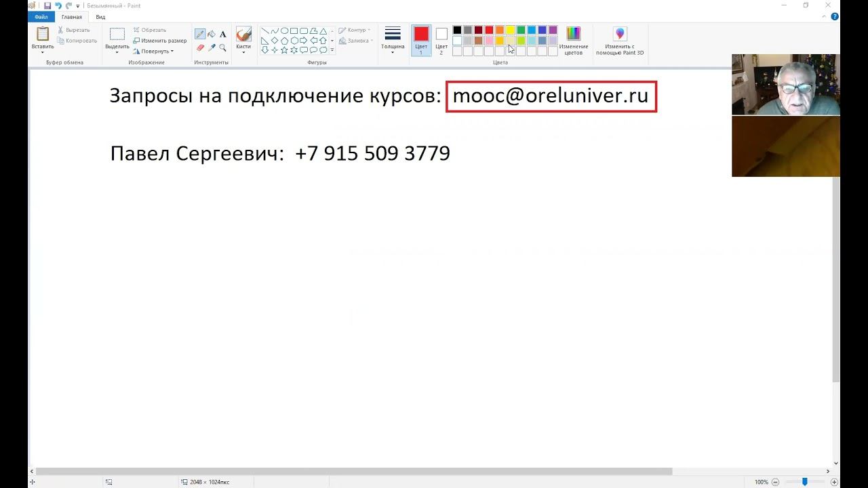Click Изменить размер button
This screenshot has height=488, width=868.
tap(159, 41)
